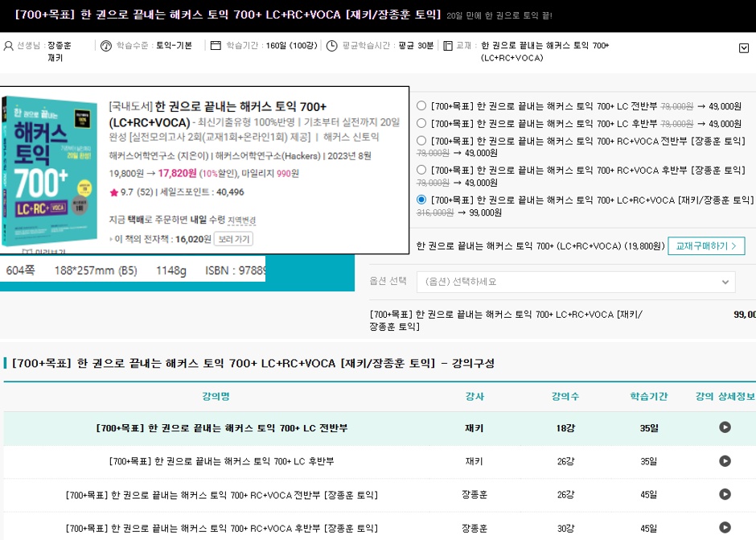Click the 18강 lecture count cell

pyautogui.click(x=565, y=428)
